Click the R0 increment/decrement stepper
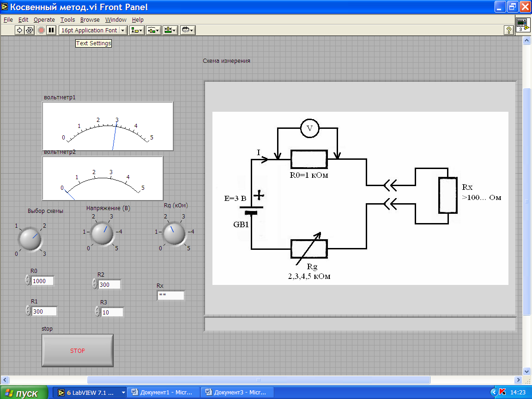The width and height of the screenshot is (532, 399). [28, 280]
